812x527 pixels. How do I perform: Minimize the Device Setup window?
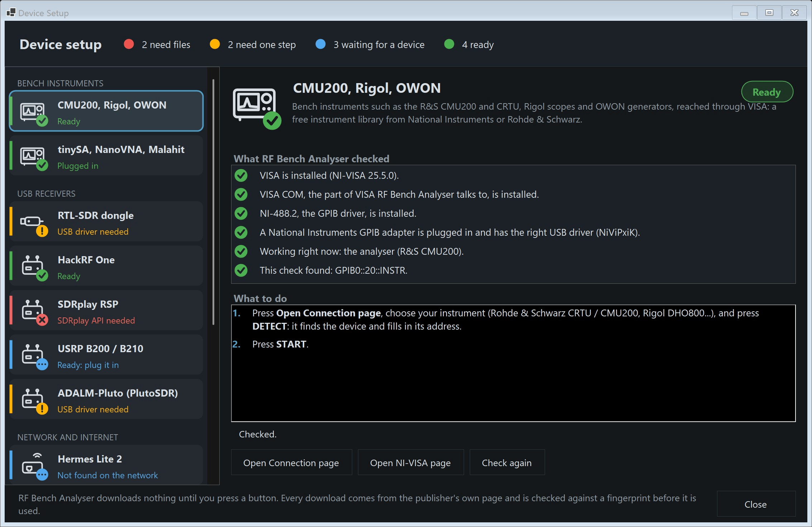point(744,13)
